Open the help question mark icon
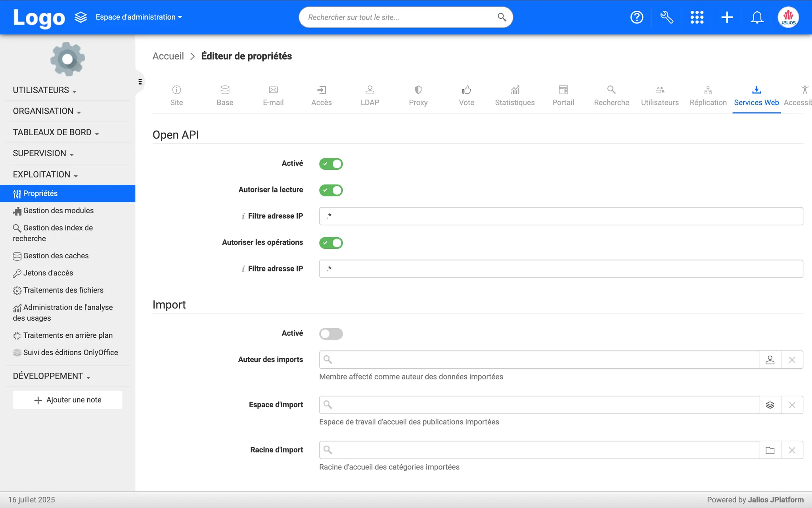Viewport: 812px width, 508px height. [637, 17]
